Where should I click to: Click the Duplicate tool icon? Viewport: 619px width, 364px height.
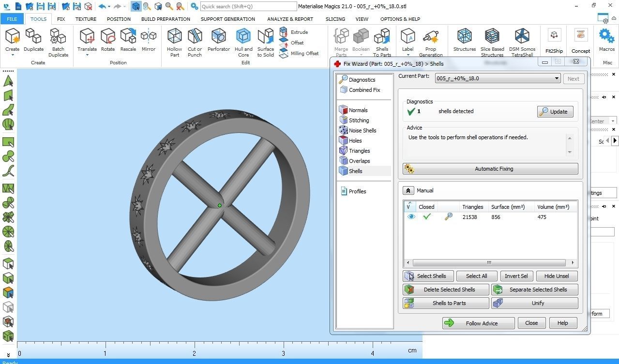pos(33,37)
